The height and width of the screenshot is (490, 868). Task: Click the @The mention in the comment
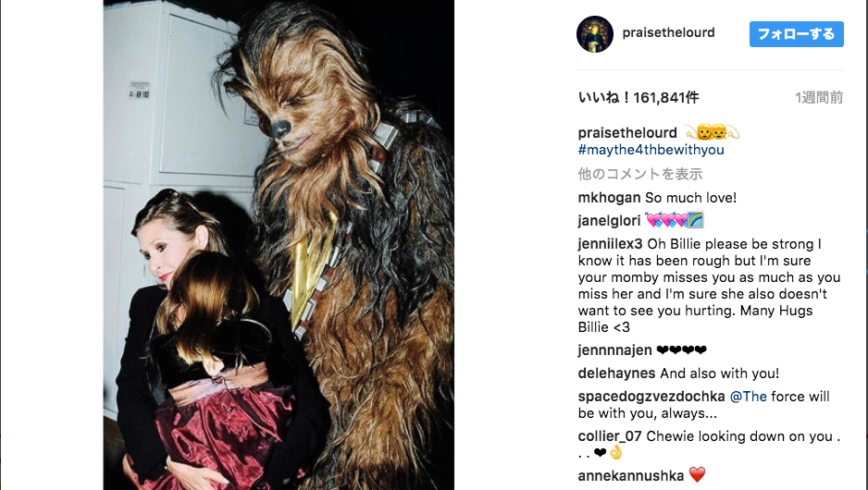[x=749, y=397]
